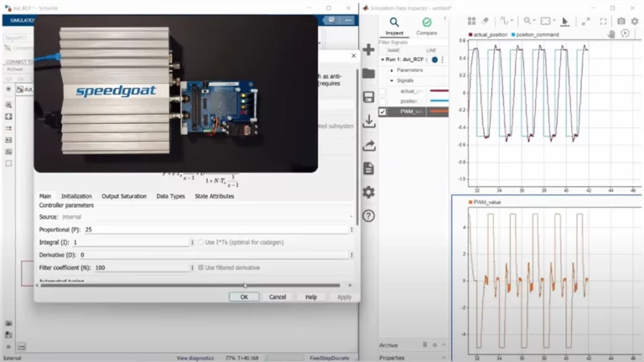Delete archived runs with trash icon
Viewport: 644px width, 362px height.
425,344
